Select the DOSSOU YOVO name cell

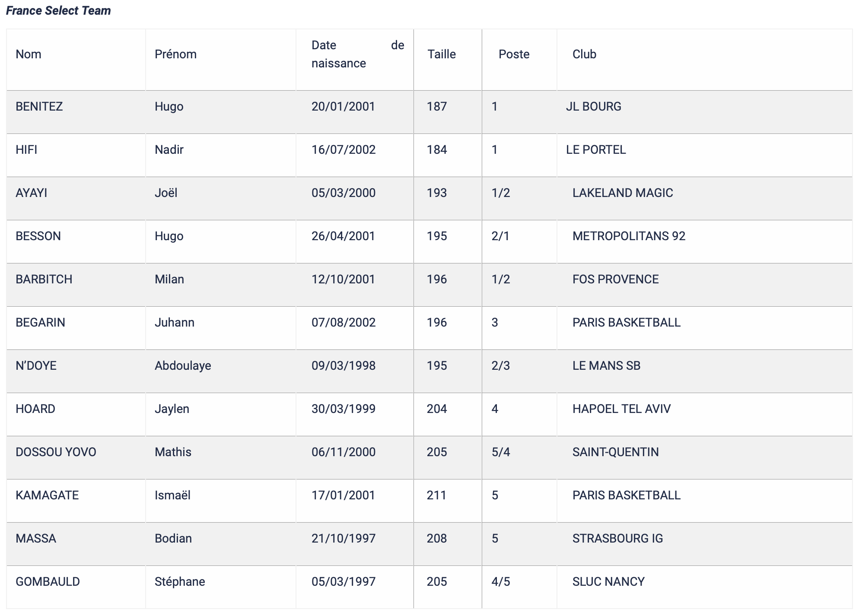tap(56, 452)
